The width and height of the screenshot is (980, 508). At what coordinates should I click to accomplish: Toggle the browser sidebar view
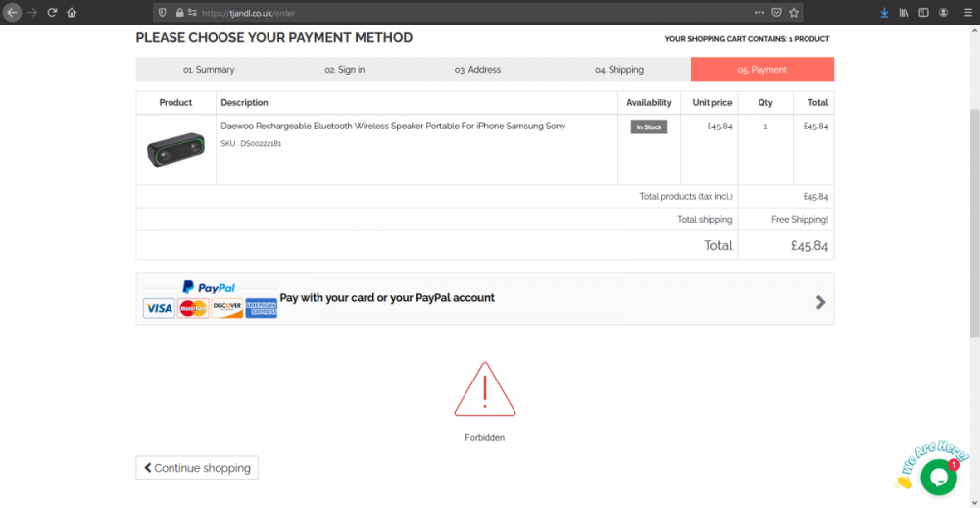[x=923, y=13]
